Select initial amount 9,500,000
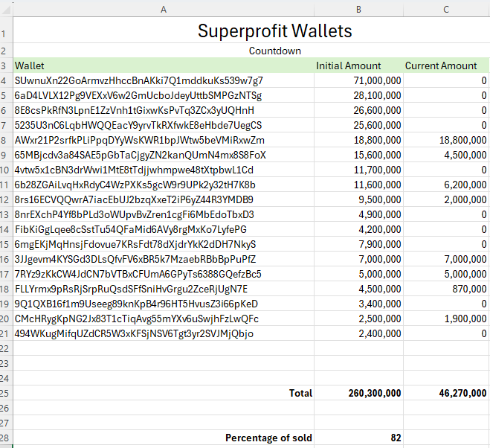This screenshot has height=448, width=490. click(358, 199)
